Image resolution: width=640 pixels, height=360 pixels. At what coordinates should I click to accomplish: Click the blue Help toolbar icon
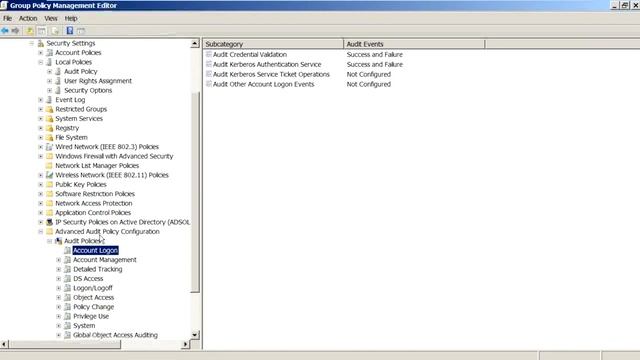70,31
